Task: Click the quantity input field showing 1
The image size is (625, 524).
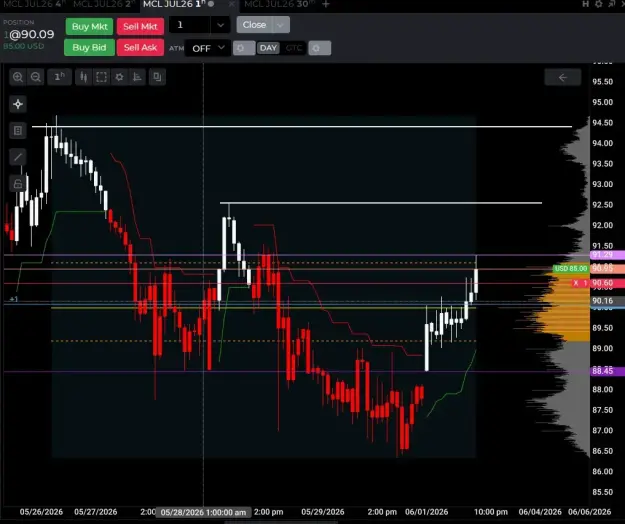Action: click(x=190, y=25)
